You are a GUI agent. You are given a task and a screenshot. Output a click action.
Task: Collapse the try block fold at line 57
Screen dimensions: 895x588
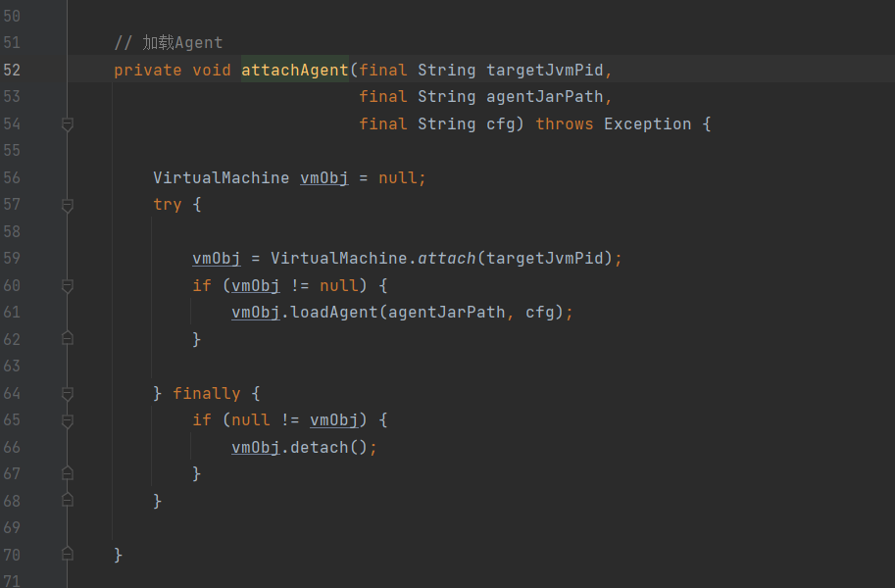68,206
